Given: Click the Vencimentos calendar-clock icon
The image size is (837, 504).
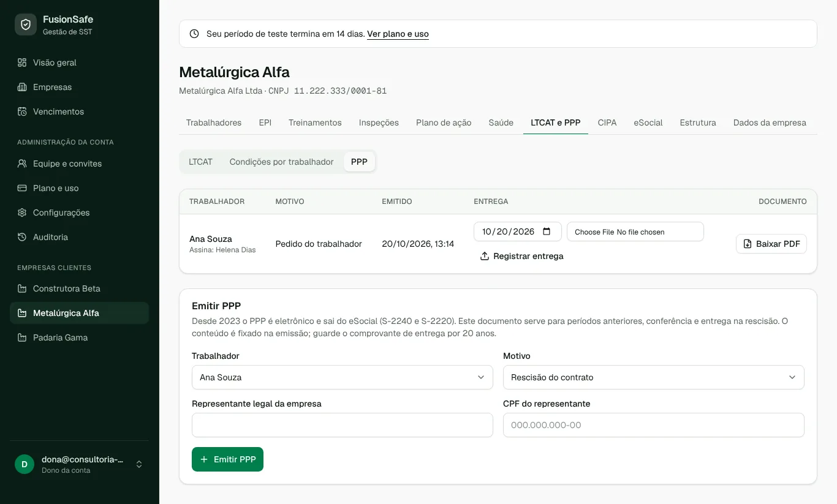Looking at the screenshot, I should click(x=22, y=111).
